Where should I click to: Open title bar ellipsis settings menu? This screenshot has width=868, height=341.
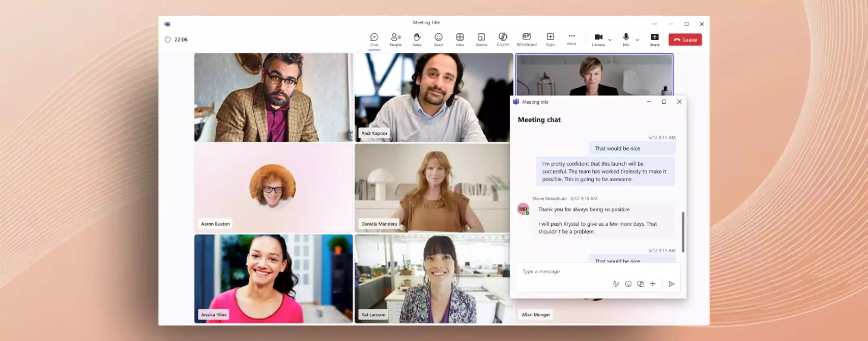[654, 24]
